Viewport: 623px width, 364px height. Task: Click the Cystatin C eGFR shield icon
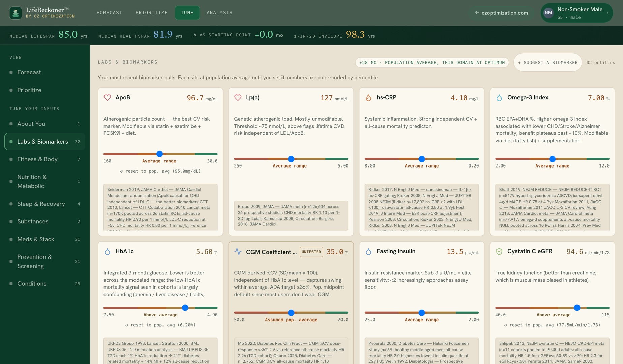(x=499, y=252)
